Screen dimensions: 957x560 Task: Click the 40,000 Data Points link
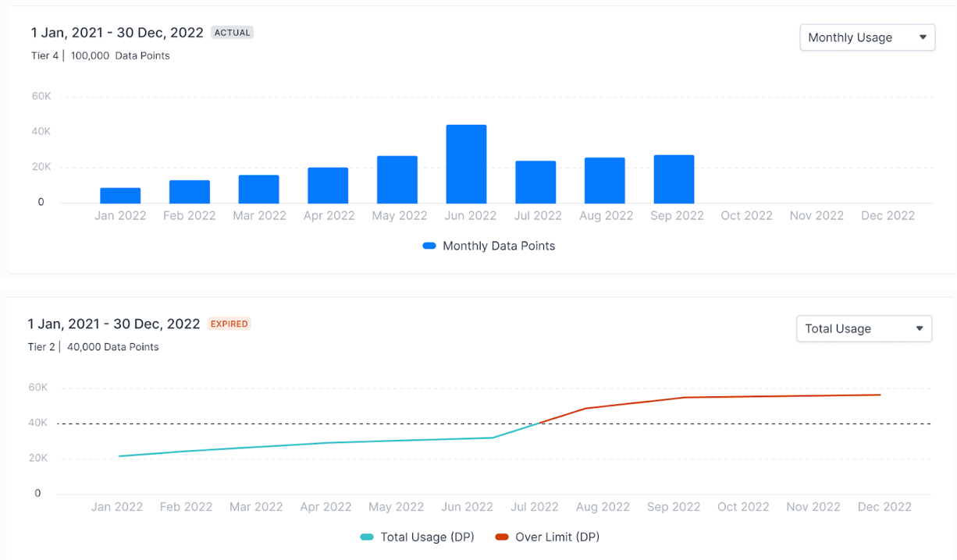(114, 346)
